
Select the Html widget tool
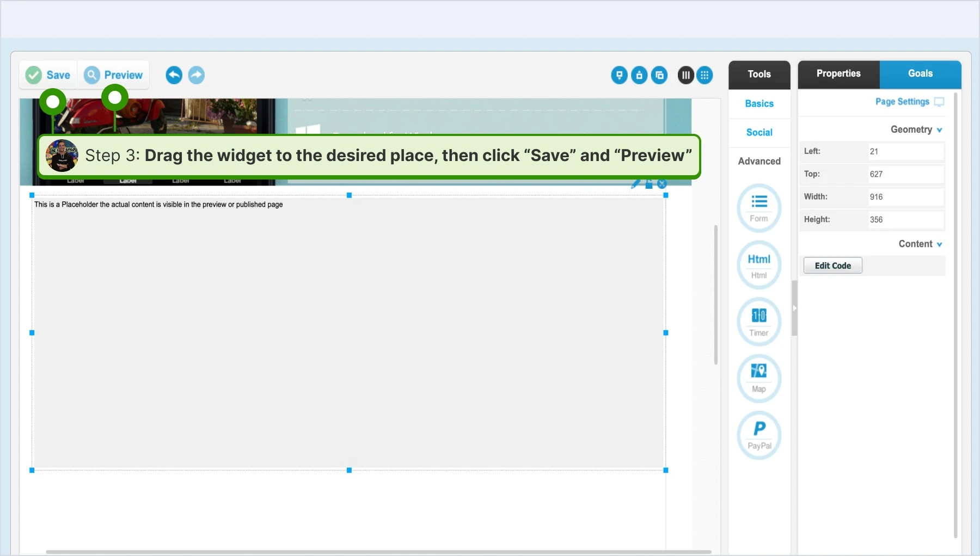759,265
